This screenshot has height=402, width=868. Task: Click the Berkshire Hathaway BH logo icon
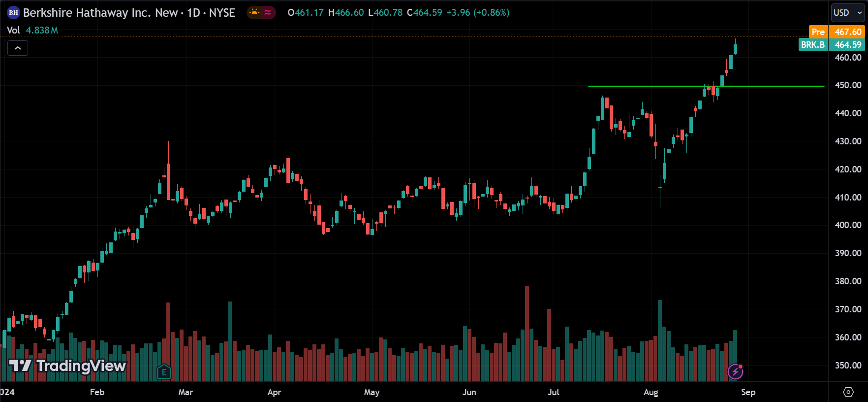(13, 13)
